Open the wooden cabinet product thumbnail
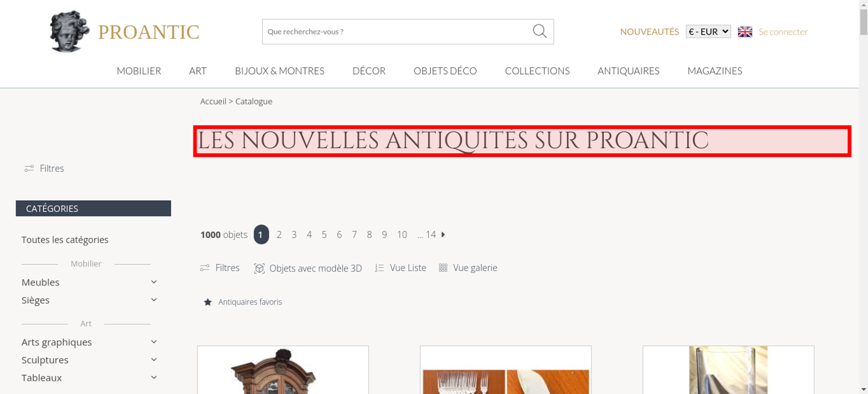This screenshot has width=868, height=394. click(283, 370)
